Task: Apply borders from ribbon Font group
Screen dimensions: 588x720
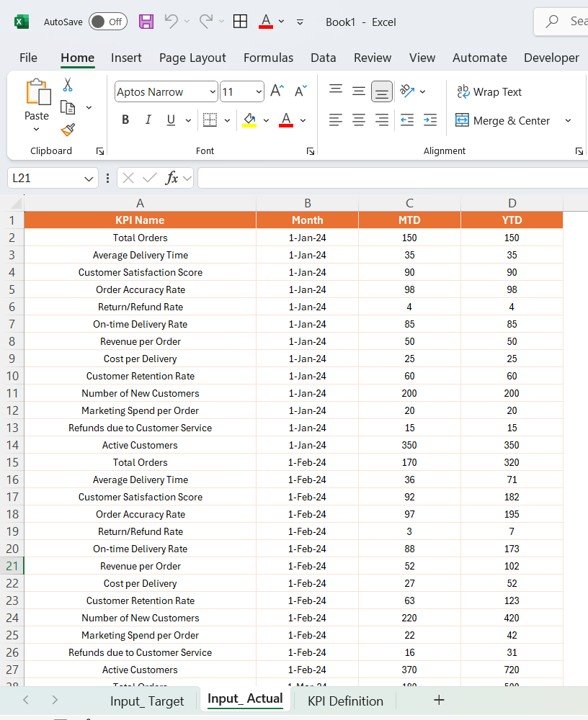Action: 210,120
